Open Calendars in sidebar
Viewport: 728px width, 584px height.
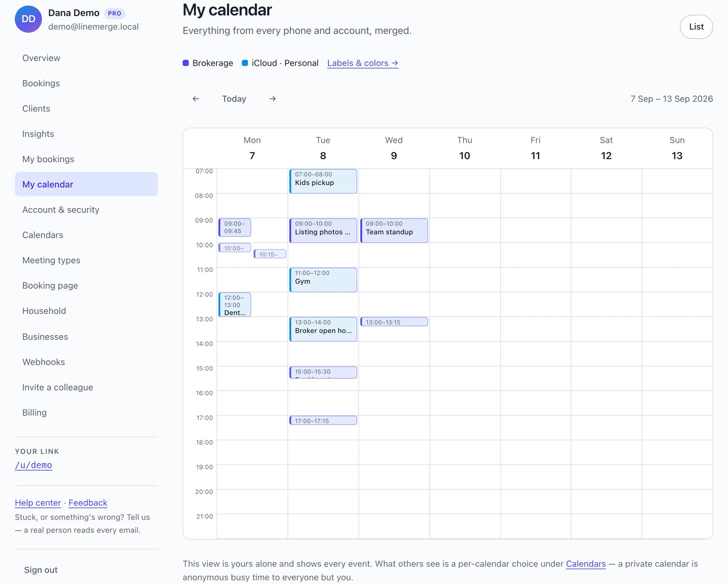point(86,235)
